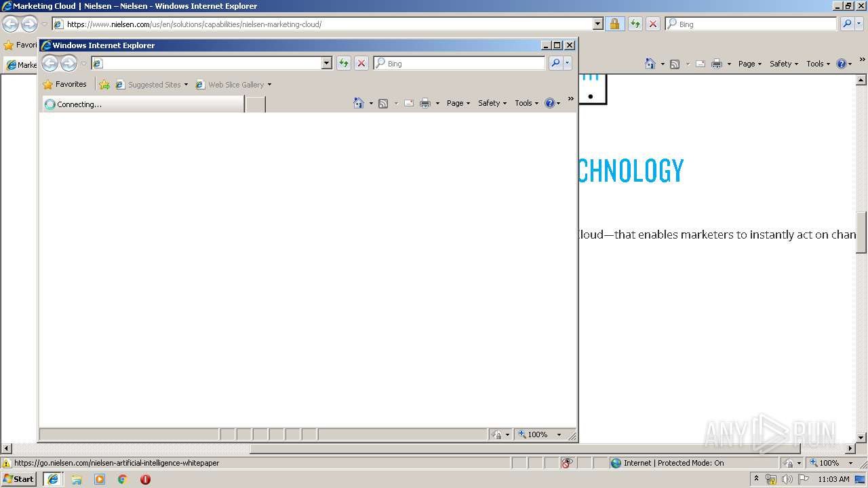
Task: Open Page menu in the front window
Action: (x=458, y=103)
